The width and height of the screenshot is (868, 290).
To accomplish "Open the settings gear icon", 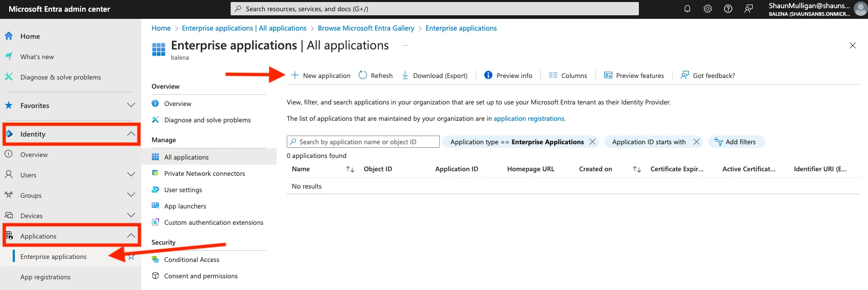I will [x=708, y=9].
